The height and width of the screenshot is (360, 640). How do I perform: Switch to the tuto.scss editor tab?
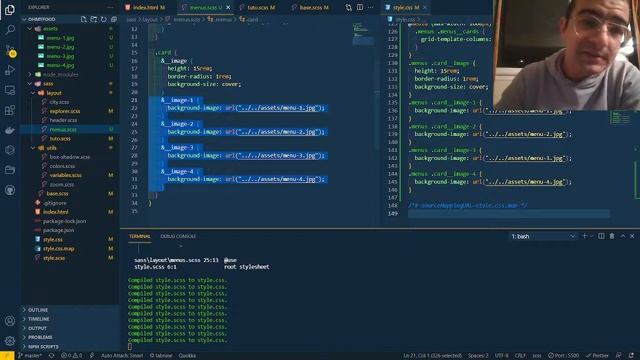tap(258, 7)
